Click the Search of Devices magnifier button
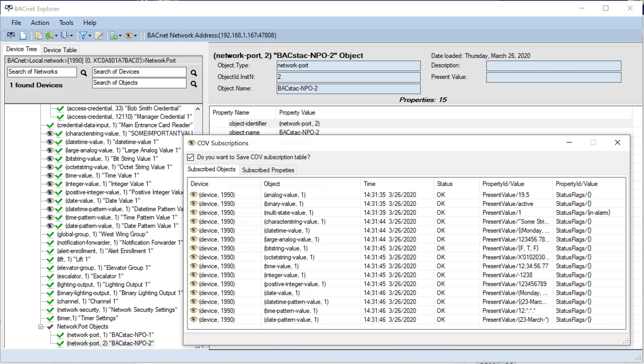644x364 pixels. point(194,73)
